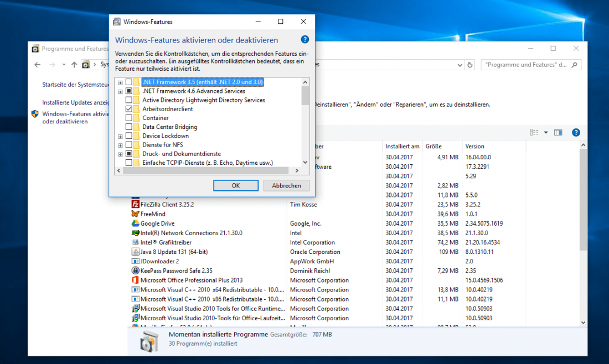Screen dimensions: 609x364
Task: Click the FreeMind application icon
Action: 133,214
